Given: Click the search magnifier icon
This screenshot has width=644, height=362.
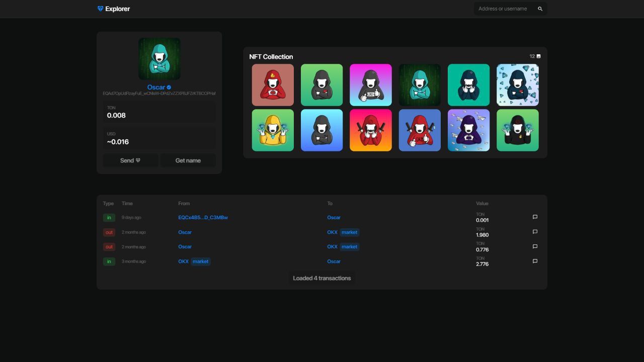Looking at the screenshot, I should point(540,9).
